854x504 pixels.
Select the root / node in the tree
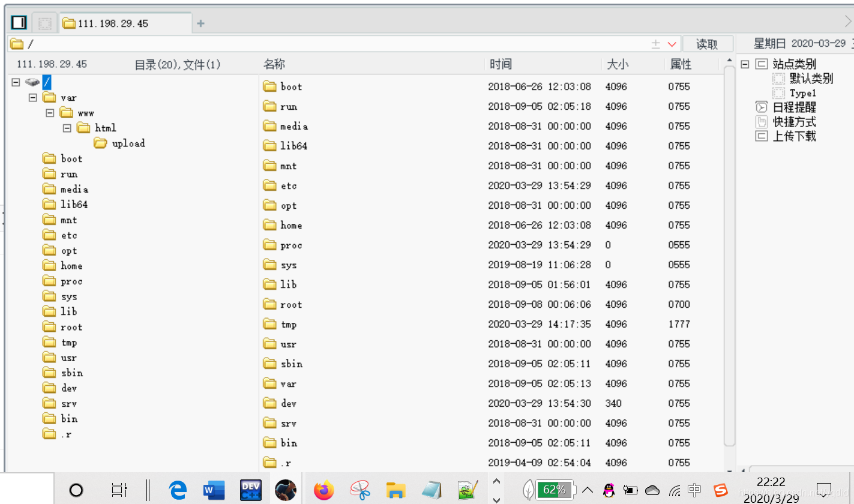[47, 82]
